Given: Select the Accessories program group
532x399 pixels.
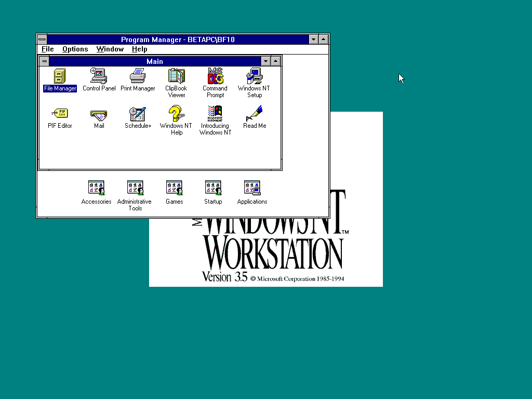Looking at the screenshot, I should click(96, 189).
